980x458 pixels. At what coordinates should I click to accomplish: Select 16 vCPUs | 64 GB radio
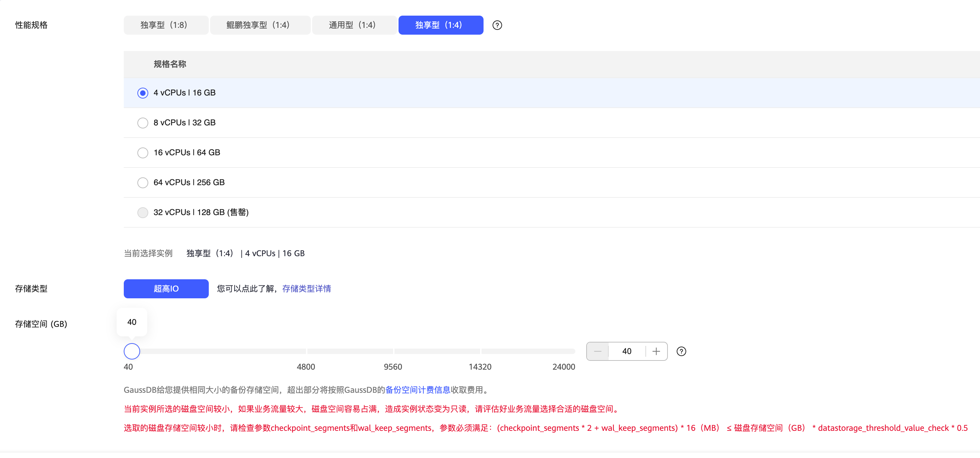coord(143,153)
